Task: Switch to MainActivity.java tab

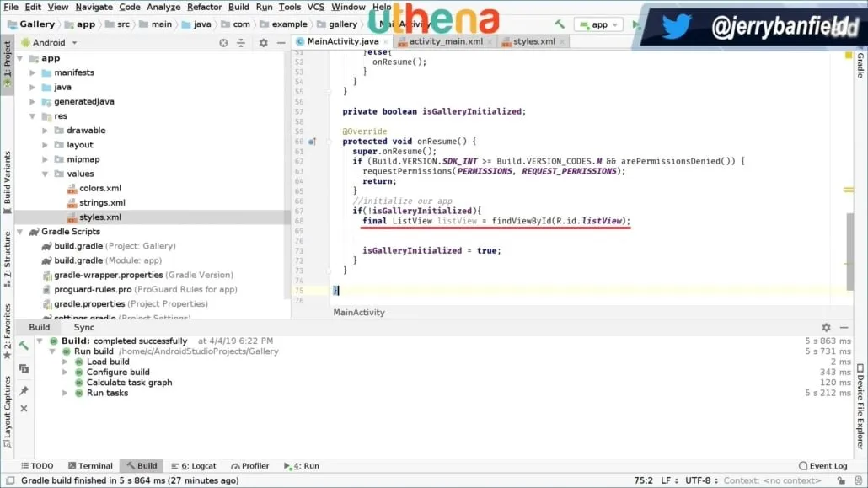Action: coord(342,41)
